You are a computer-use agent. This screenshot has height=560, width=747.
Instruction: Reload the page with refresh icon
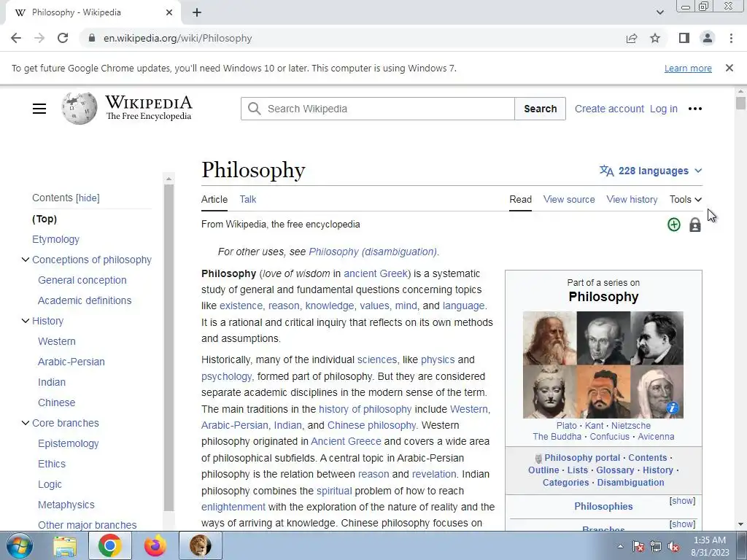click(63, 38)
